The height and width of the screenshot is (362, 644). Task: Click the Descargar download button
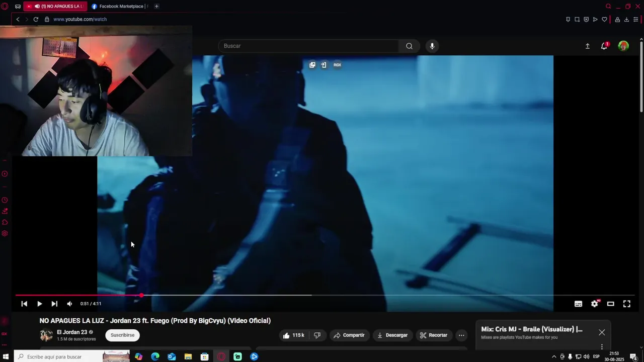pos(392,335)
